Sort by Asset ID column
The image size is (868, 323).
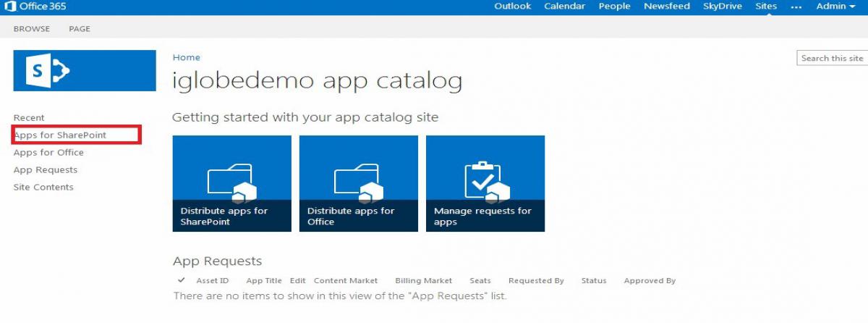[x=213, y=280]
